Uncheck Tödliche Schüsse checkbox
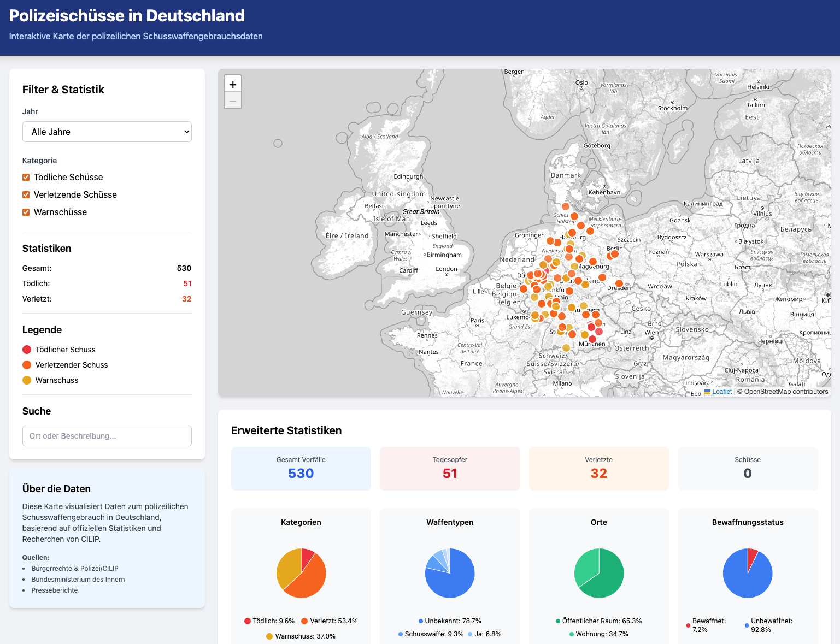840x644 pixels. pyautogui.click(x=26, y=178)
